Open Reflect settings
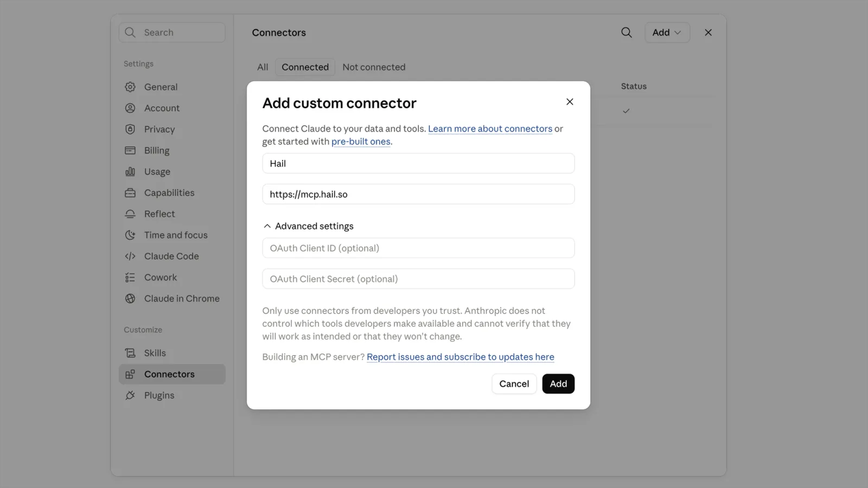Screen dimensions: 868x488 pyautogui.click(x=172, y=214)
